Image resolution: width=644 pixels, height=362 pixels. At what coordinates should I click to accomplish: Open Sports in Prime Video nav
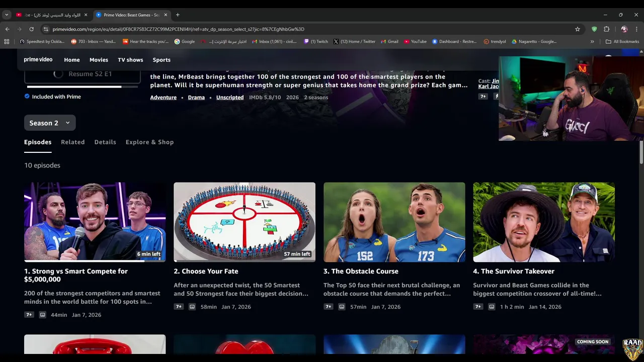(x=162, y=60)
